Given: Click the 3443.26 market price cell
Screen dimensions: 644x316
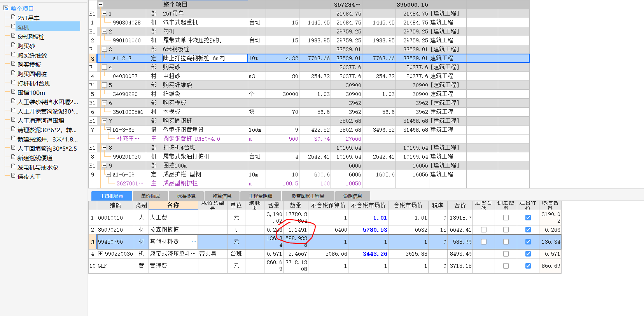Looking at the screenshot, I should point(368,254).
